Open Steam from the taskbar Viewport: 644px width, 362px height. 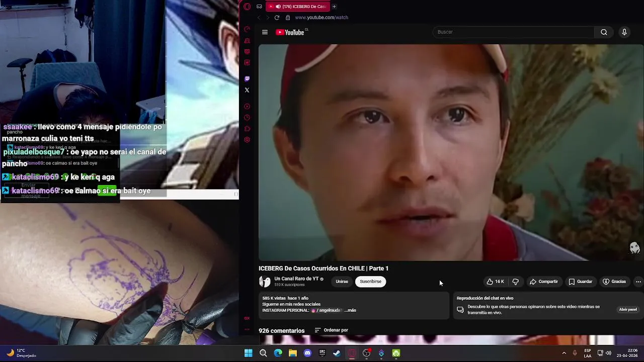pyautogui.click(x=337, y=353)
